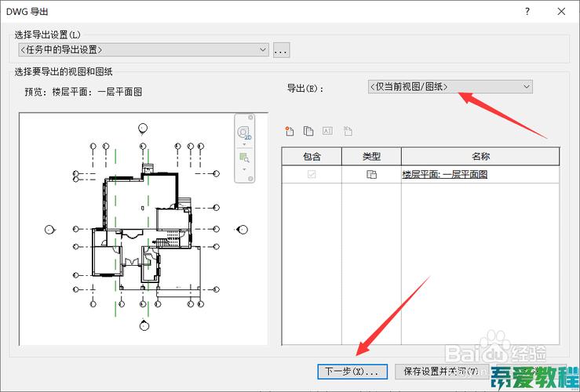Open dropdown arrow under 2D wheel icon
The width and height of the screenshot is (580, 392).
(x=244, y=144)
